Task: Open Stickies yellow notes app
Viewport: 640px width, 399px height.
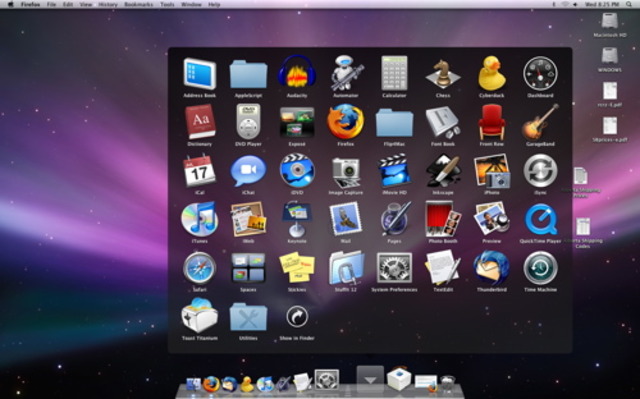Action: tap(297, 268)
